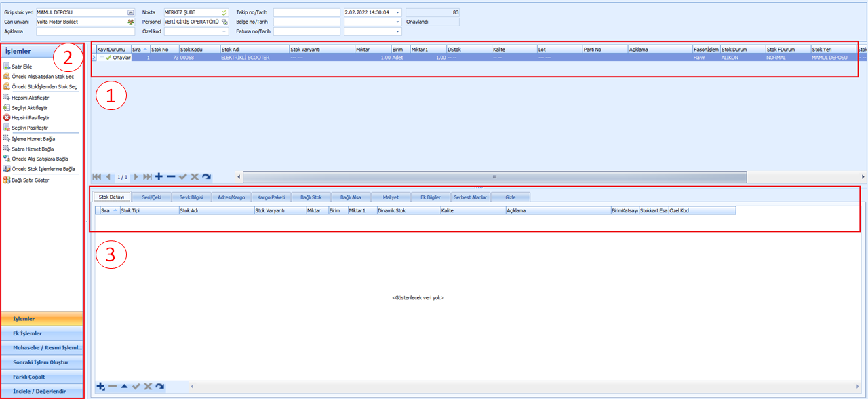The image size is (868, 399).
Task: Open Fatura tarih date dropdown
Action: click(398, 31)
